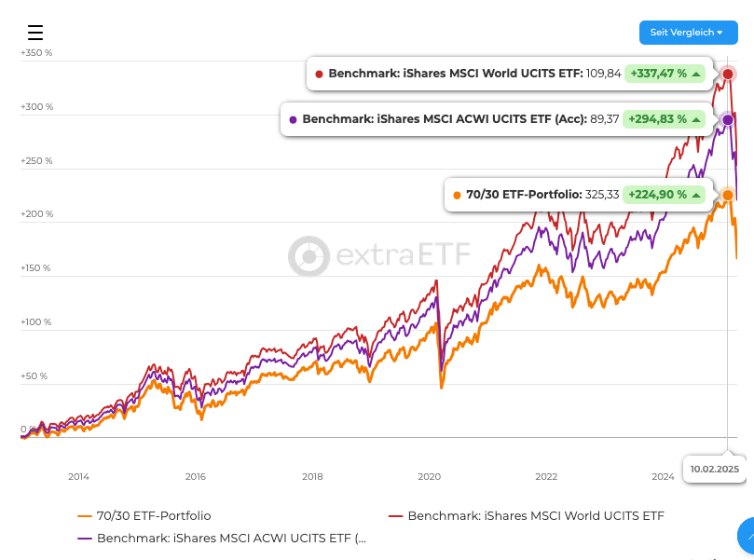Click the red MSCI World data point marker
Viewport: 754px width, 560px height.
click(x=729, y=74)
